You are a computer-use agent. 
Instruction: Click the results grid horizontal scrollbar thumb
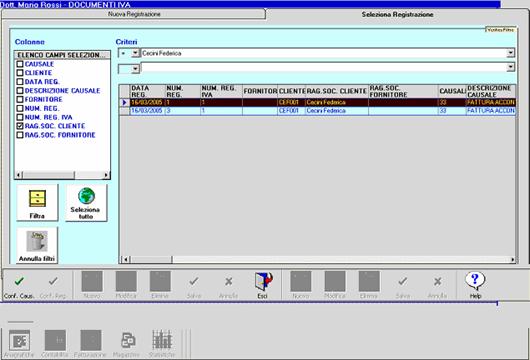151,259
